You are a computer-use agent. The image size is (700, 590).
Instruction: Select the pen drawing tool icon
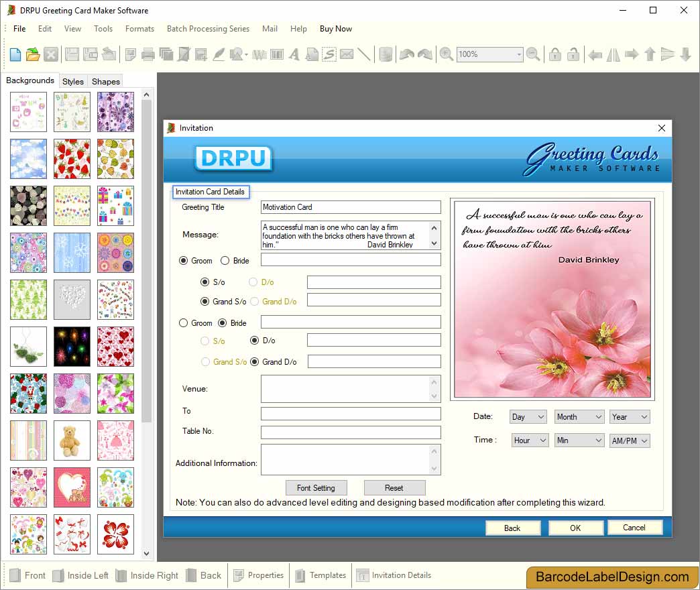(x=219, y=54)
